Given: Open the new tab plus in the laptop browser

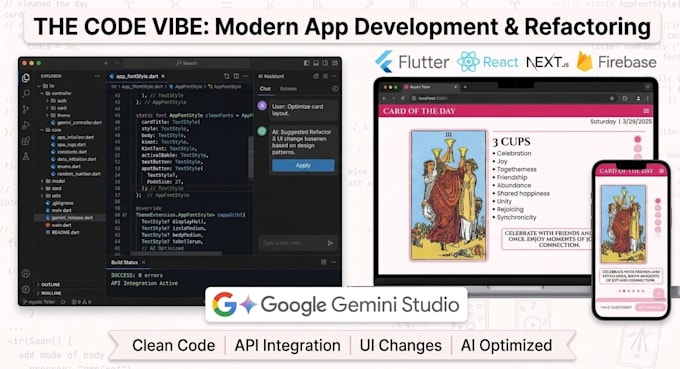Looking at the screenshot, I should [x=465, y=87].
